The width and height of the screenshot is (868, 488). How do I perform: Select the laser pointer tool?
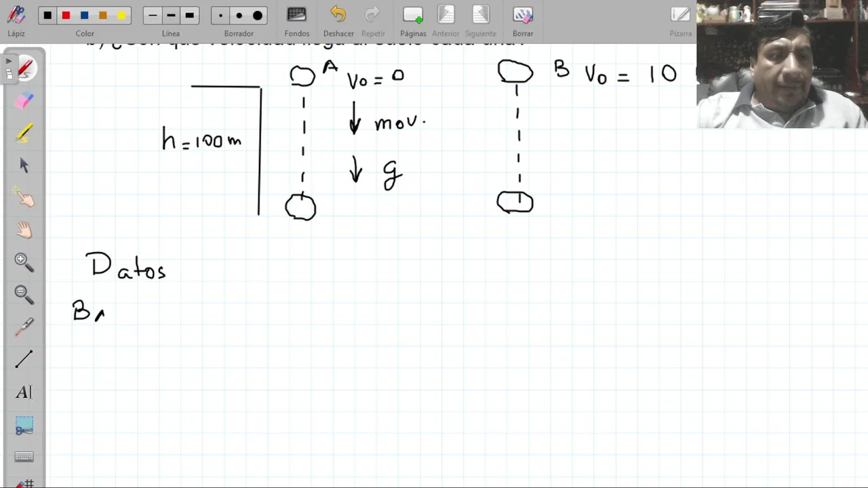coord(24,327)
